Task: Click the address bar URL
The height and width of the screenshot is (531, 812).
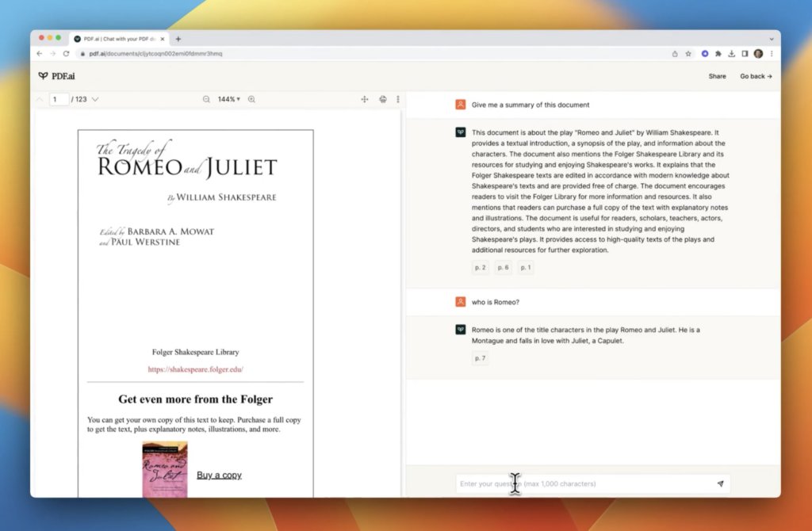Action: tap(155, 53)
